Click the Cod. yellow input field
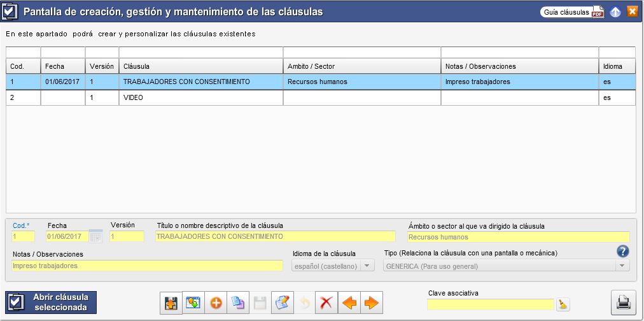Screen dimensions: 644x321 tap(23, 236)
